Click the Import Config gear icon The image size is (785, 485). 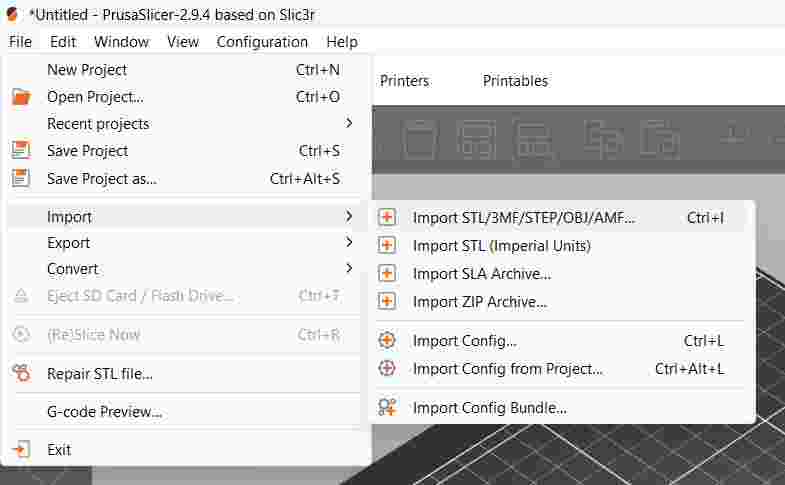[387, 341]
